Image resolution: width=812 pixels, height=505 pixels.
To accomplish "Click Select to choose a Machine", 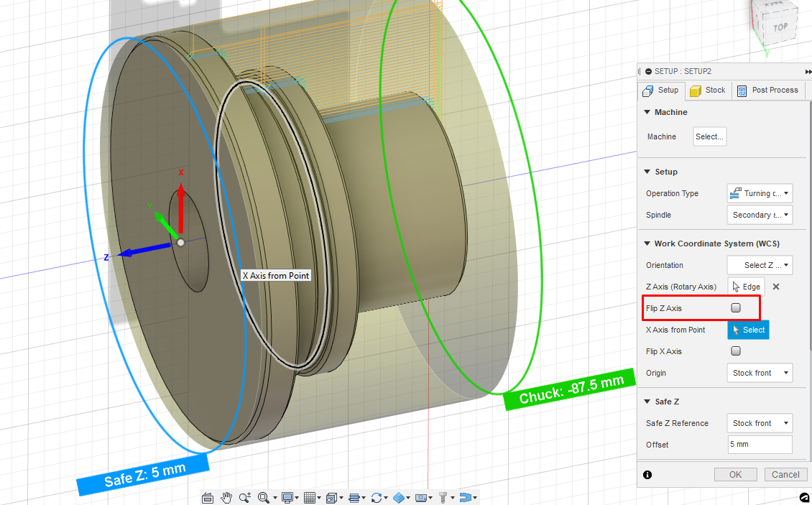I will click(x=709, y=136).
